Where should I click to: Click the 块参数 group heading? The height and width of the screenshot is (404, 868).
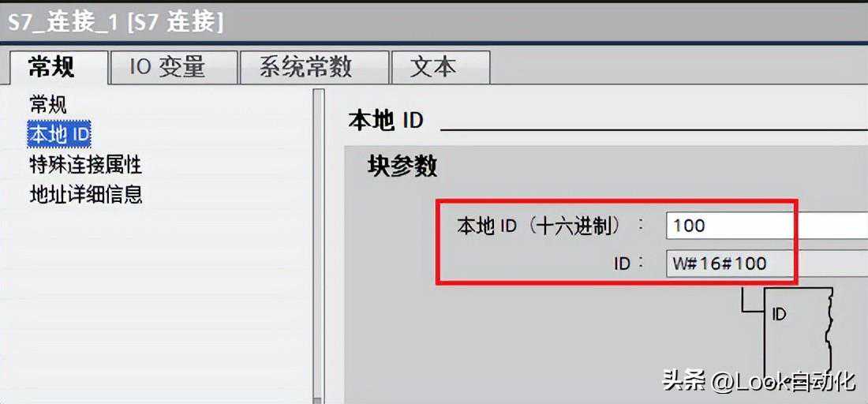402,166
